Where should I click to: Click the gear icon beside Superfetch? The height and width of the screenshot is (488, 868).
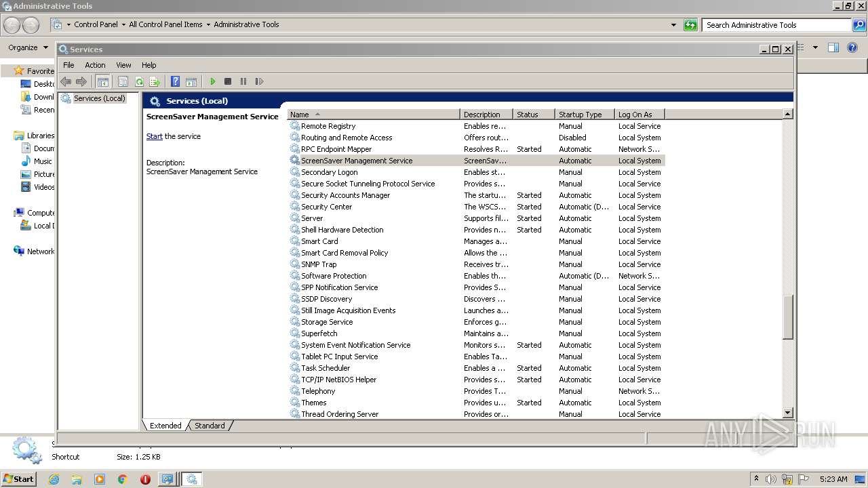pos(295,333)
